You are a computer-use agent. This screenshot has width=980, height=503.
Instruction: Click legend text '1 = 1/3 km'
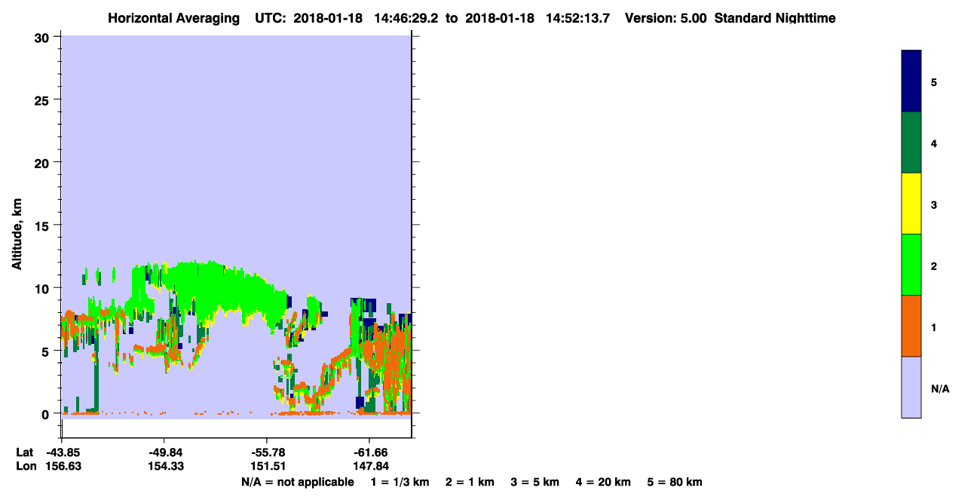(400, 482)
